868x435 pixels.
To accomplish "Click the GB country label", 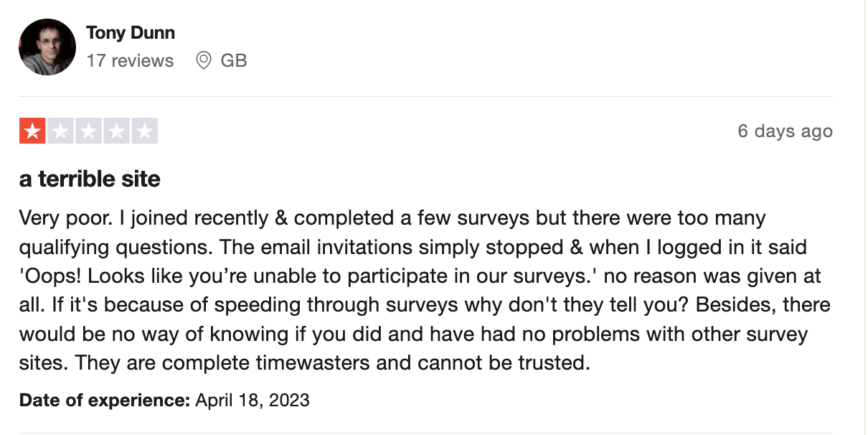I will (x=234, y=61).
